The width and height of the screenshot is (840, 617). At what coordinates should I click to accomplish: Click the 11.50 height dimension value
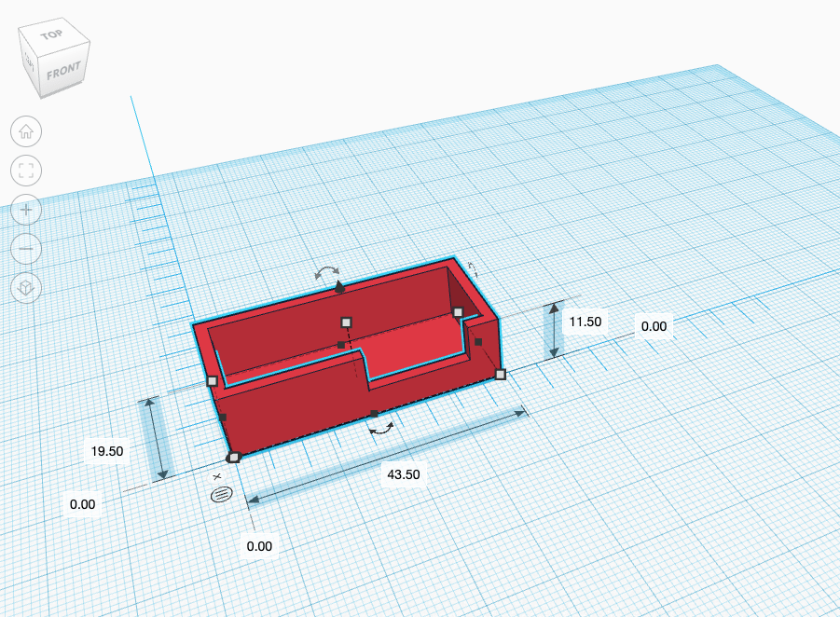(x=585, y=321)
